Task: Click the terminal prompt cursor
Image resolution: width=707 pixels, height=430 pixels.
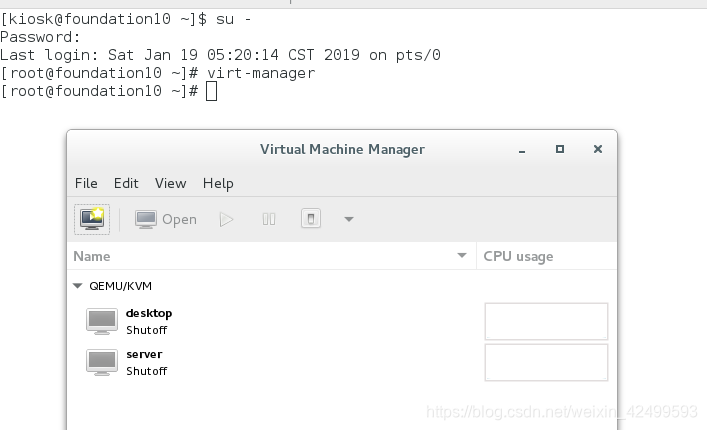Action: tap(211, 91)
